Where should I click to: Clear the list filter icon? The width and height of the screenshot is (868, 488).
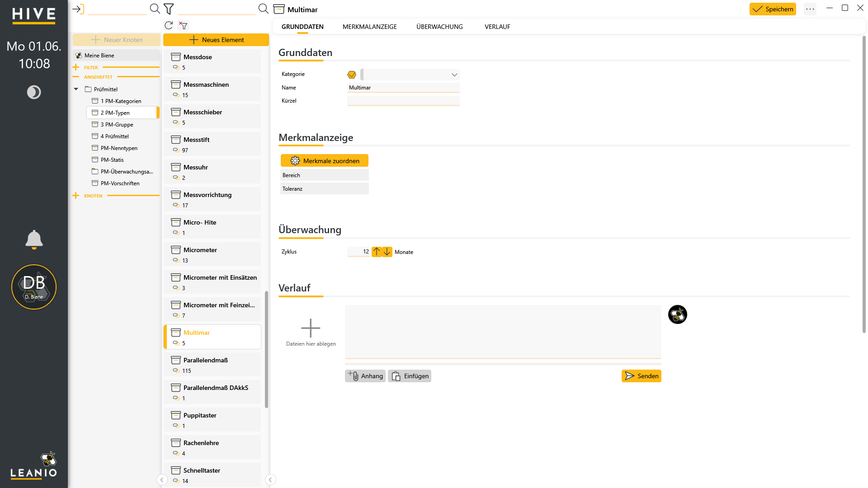[x=183, y=25]
